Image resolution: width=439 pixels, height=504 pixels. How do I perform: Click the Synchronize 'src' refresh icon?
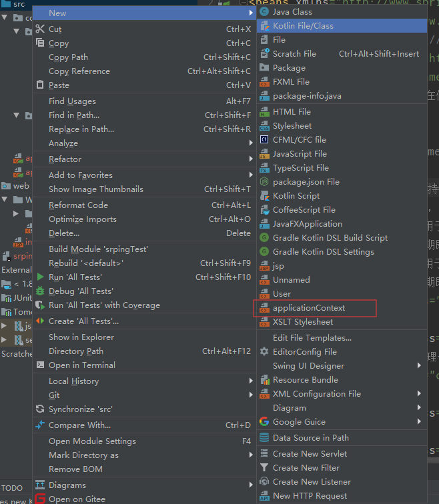click(x=40, y=409)
